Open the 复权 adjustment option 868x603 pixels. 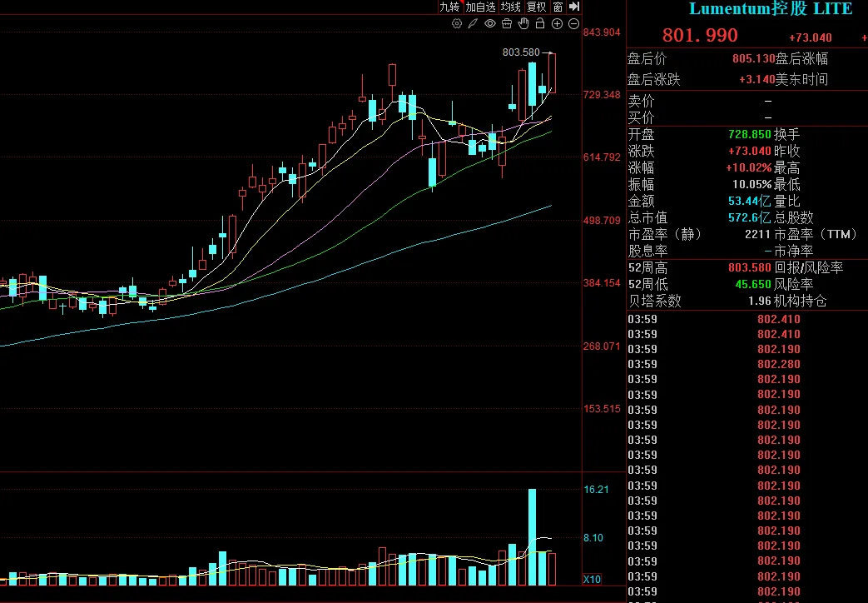coord(537,7)
